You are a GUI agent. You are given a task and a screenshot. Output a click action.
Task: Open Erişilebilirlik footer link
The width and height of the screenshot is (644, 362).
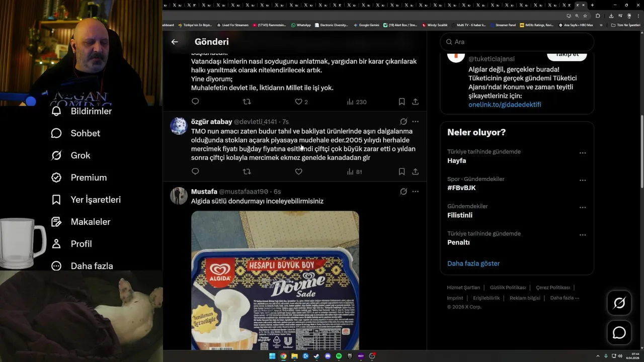point(487,298)
